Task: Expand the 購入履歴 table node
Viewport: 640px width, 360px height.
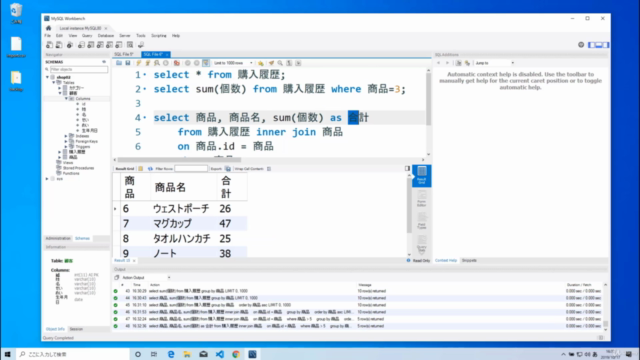Action: pos(60,152)
